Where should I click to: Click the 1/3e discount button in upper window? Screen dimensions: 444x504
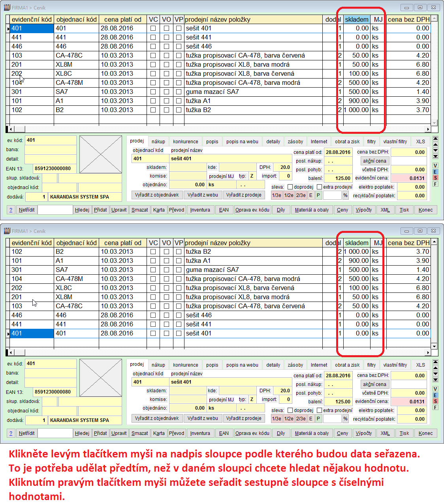pyautogui.click(x=277, y=195)
